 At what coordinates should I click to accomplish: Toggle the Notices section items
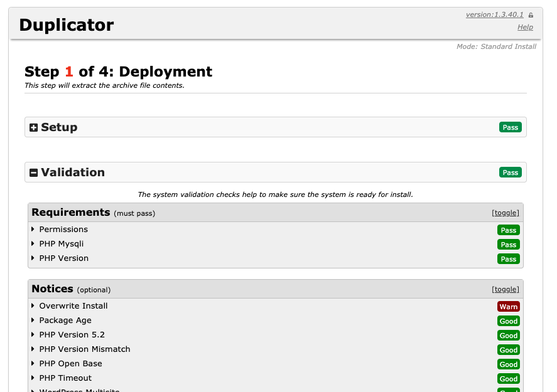pos(505,289)
